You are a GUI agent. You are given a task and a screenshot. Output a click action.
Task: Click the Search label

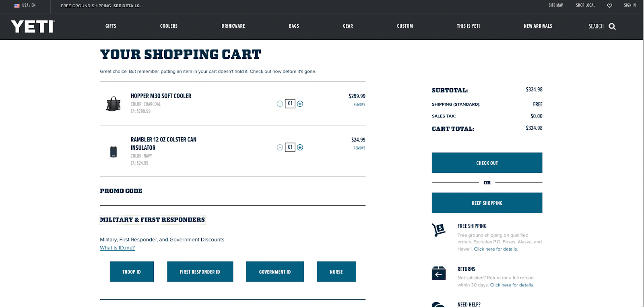596,26
